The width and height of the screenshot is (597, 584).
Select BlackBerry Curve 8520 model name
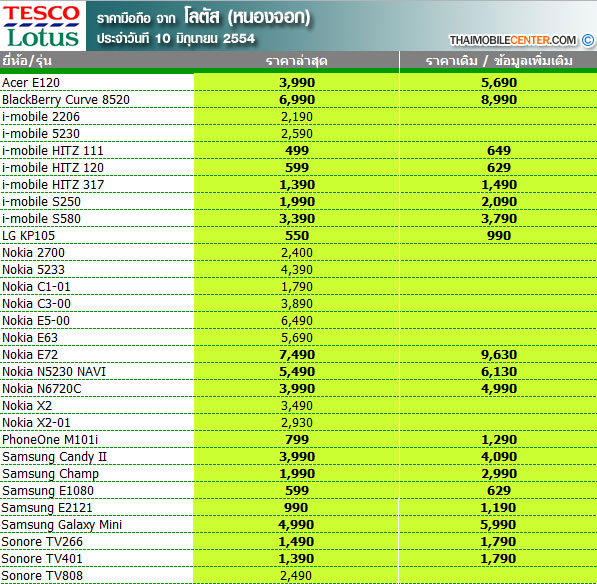(66, 100)
